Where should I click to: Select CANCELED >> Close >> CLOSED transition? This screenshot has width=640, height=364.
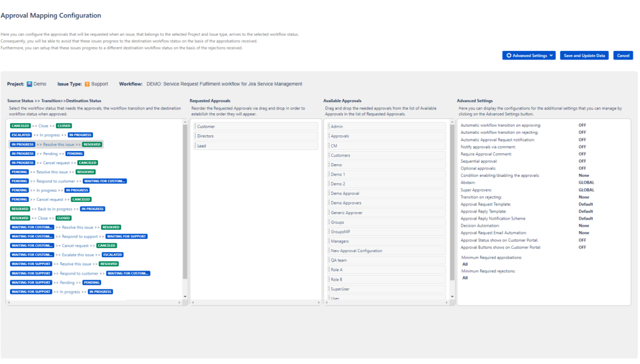41,126
